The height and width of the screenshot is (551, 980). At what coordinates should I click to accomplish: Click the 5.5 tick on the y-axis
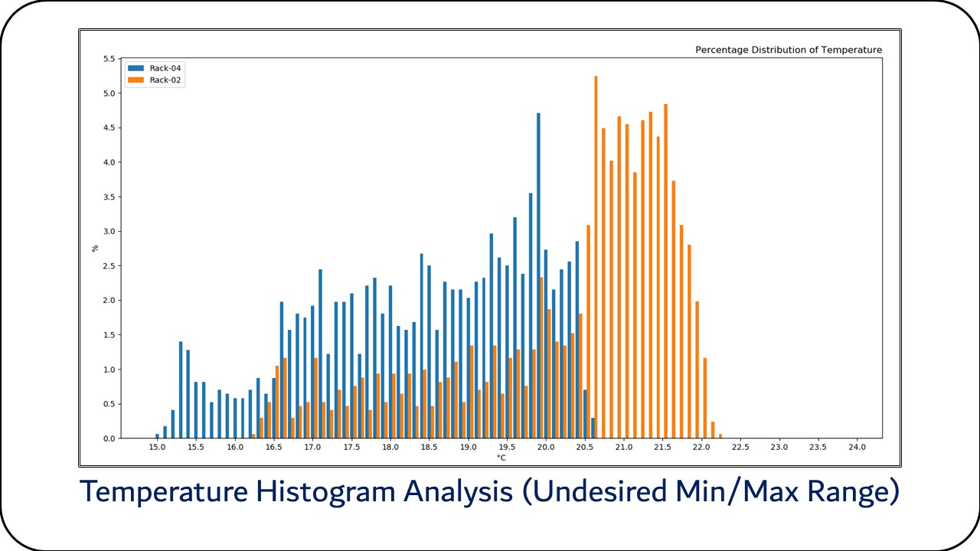pos(109,59)
